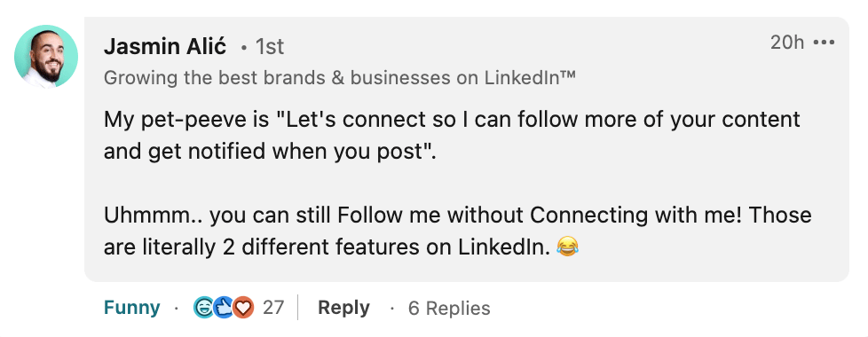Click the laughing face reaction icon

pyautogui.click(x=202, y=307)
